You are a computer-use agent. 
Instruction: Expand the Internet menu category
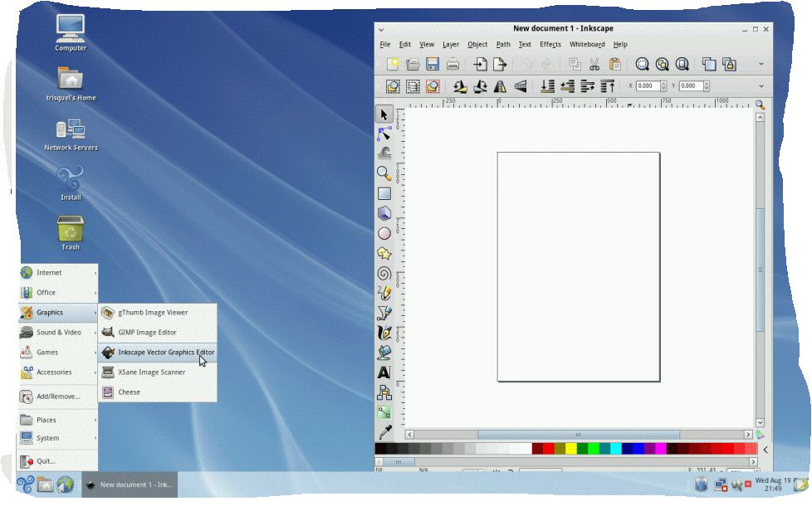58,273
